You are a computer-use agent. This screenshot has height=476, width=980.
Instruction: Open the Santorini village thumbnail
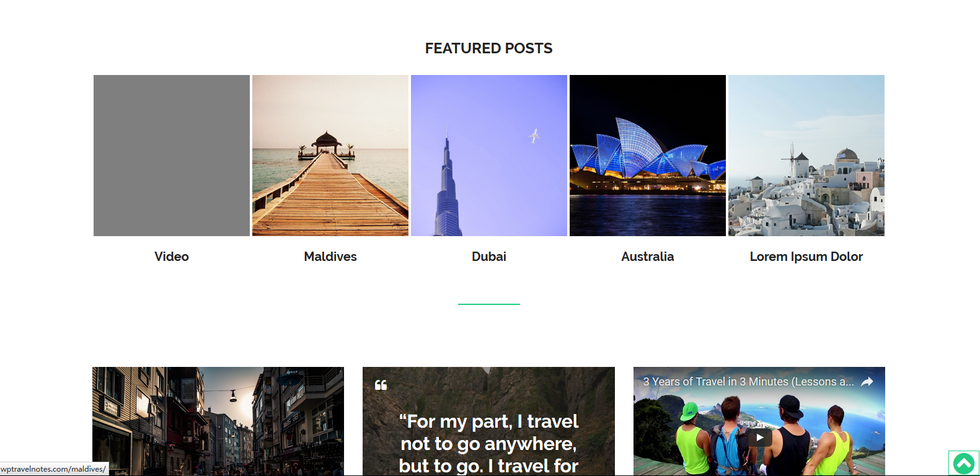[x=806, y=156]
